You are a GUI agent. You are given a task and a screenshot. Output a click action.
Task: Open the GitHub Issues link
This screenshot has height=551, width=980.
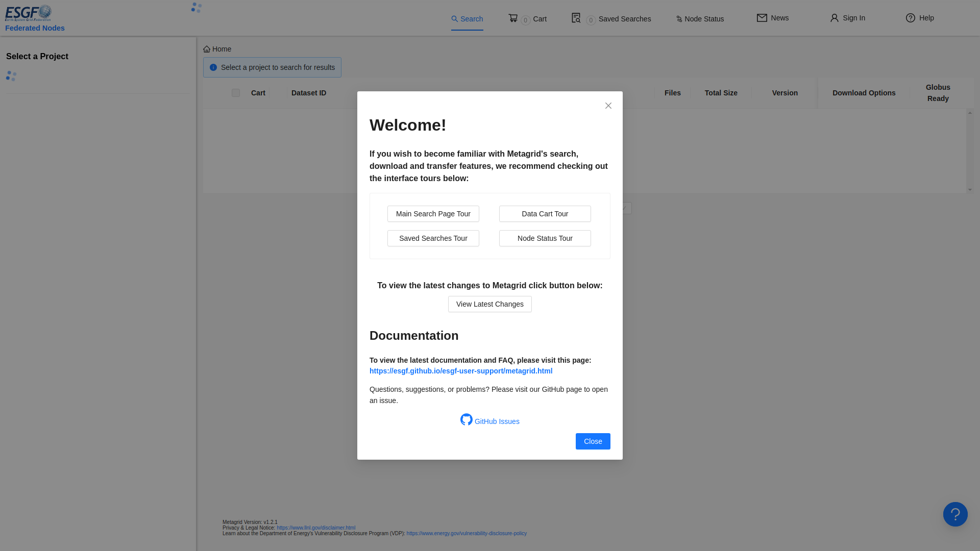point(497,421)
